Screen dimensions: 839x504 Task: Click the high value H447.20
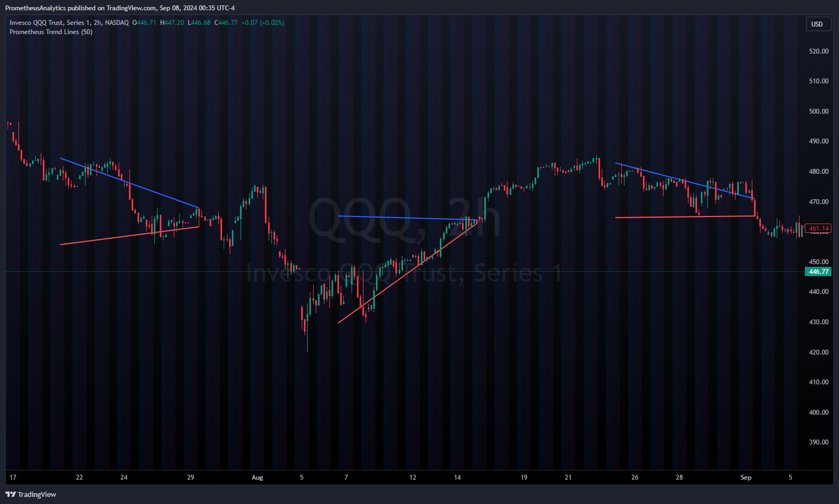click(x=172, y=23)
